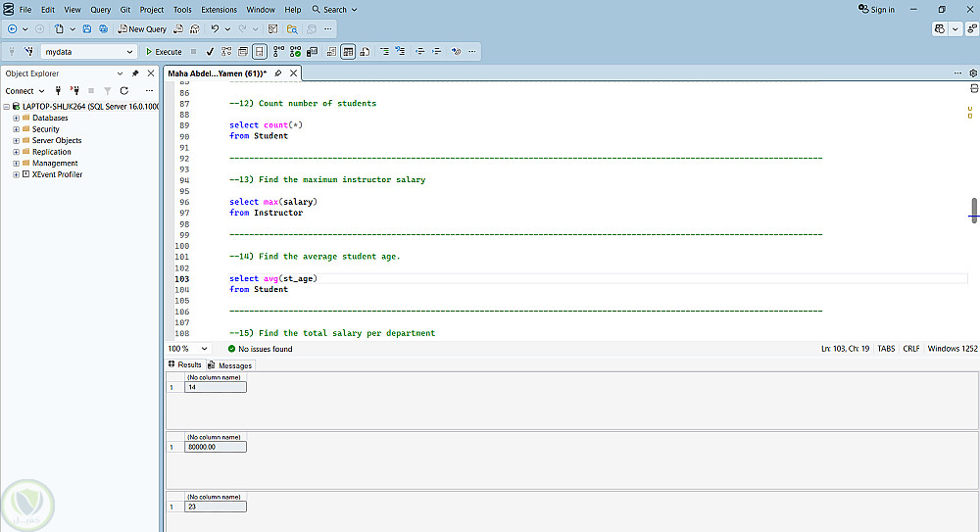
Task: Open the Tools menu
Action: pos(182,10)
